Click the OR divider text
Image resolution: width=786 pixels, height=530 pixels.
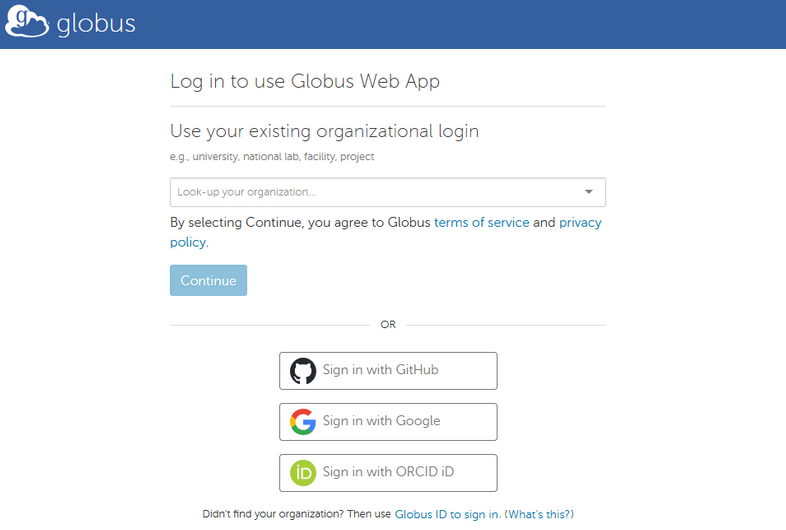click(x=388, y=325)
